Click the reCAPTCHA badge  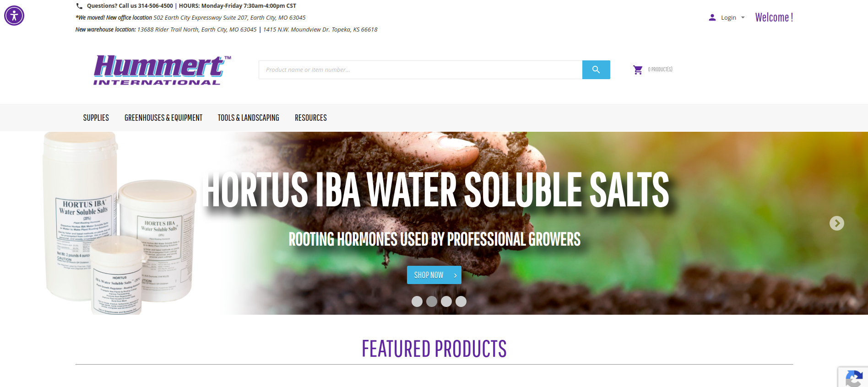pyautogui.click(x=853, y=377)
